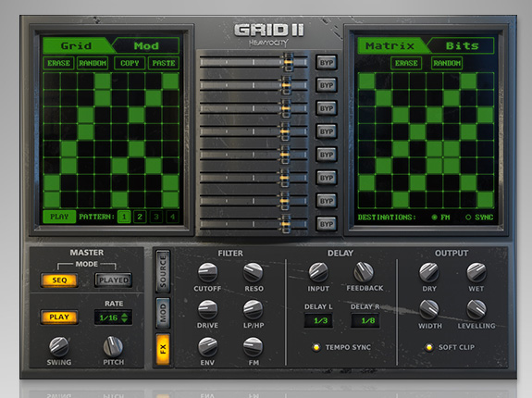Click the RESO filter knob
The image size is (532, 398).
coord(254,273)
